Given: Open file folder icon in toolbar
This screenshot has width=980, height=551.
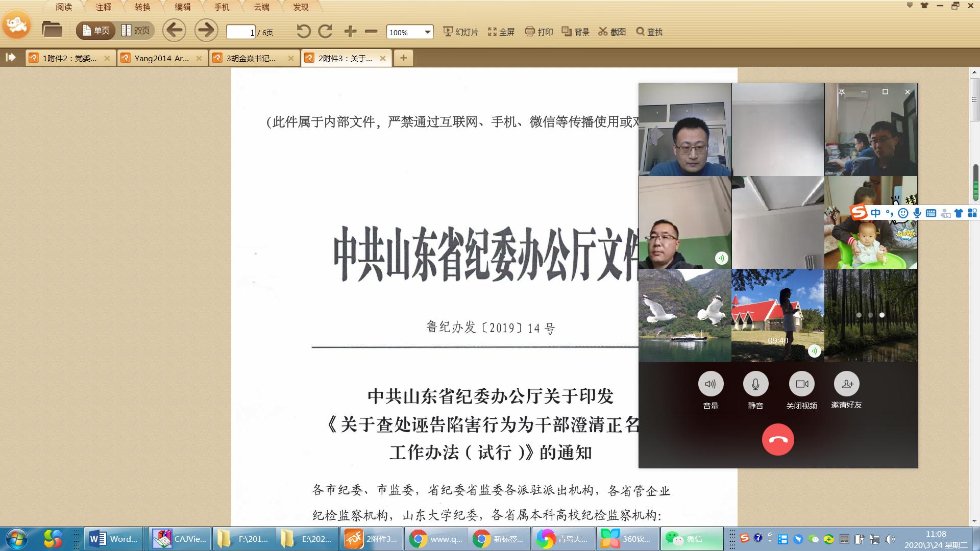Looking at the screenshot, I should 52,30.
